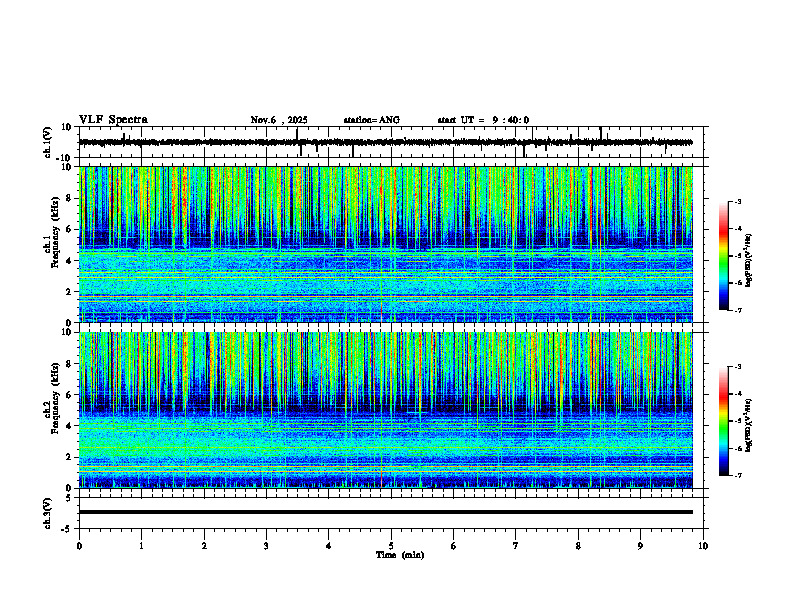Click the ch.1 spectrogram color scale bar

(723, 256)
